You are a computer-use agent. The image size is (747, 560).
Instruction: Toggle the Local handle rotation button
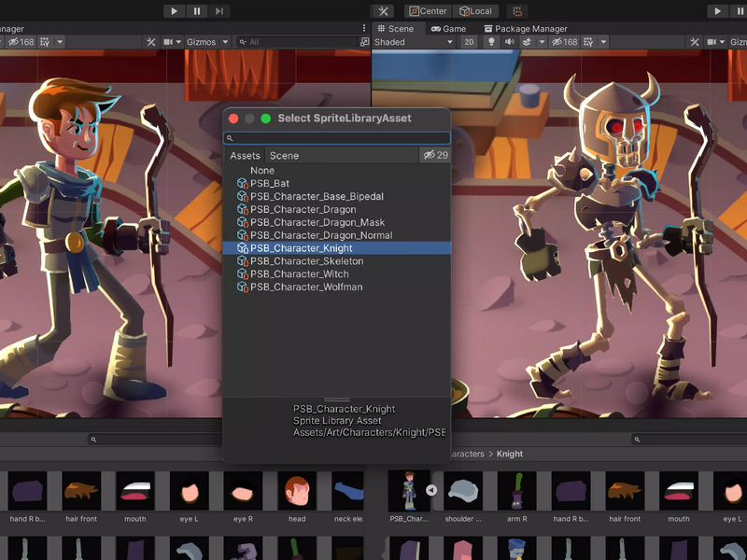click(x=475, y=11)
